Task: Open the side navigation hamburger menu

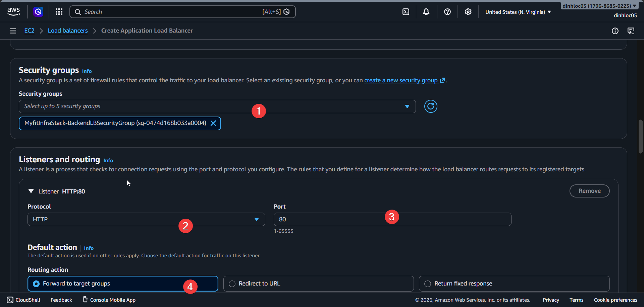Action: coord(13,31)
